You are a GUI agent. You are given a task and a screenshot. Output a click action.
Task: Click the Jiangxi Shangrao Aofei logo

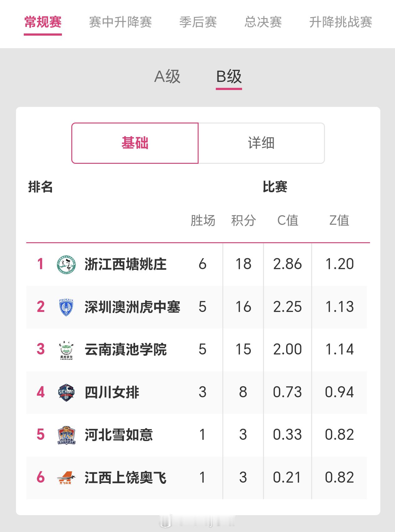(x=66, y=478)
